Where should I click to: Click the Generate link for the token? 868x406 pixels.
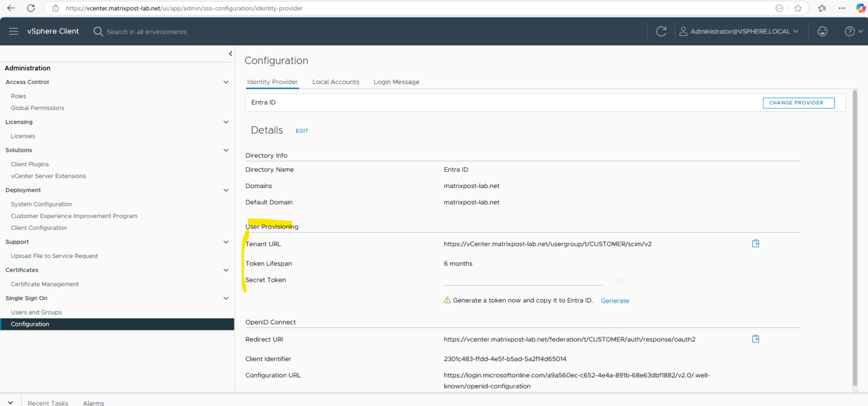click(x=615, y=300)
